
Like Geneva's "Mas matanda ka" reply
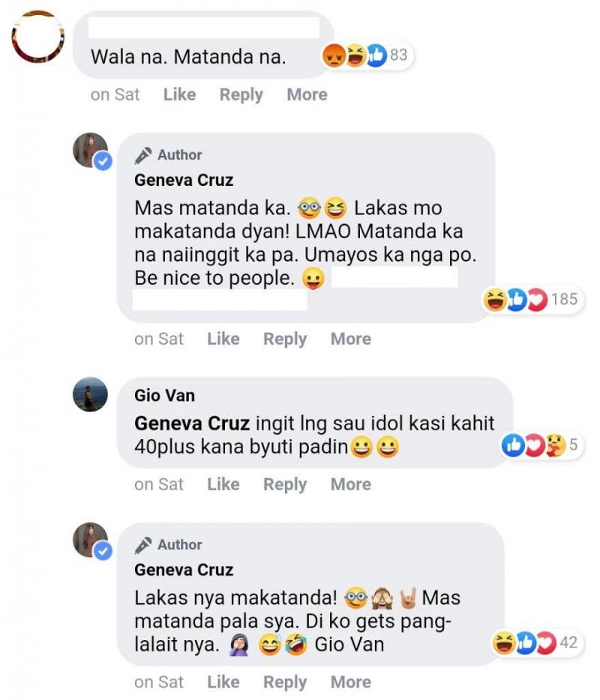point(223,339)
